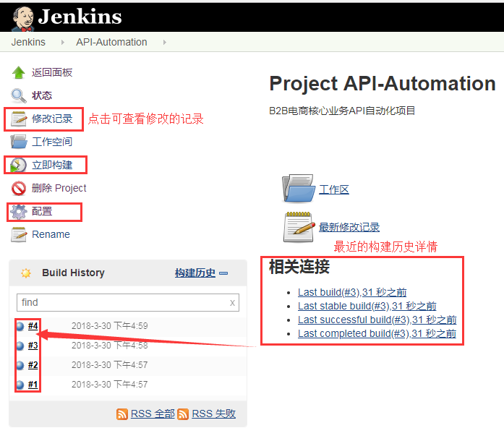Open build #2 link
Viewport: 504px width, 428px height.
click(x=33, y=365)
